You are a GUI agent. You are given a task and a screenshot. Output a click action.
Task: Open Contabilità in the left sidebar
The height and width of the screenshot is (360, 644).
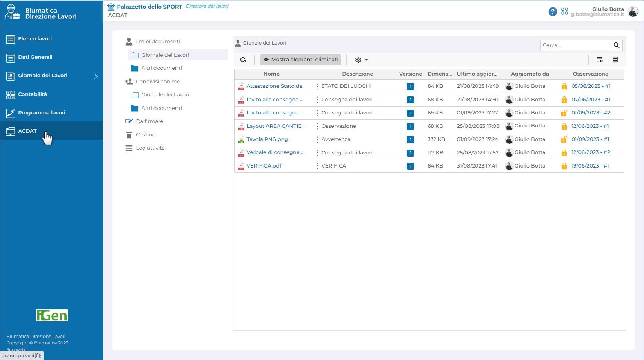(33, 94)
